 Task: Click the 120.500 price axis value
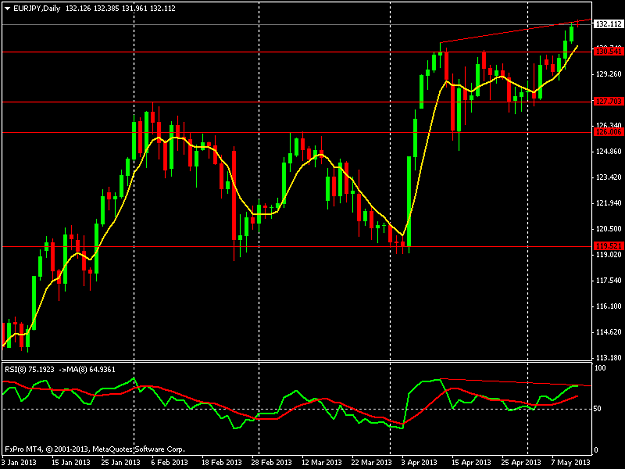tap(609, 229)
